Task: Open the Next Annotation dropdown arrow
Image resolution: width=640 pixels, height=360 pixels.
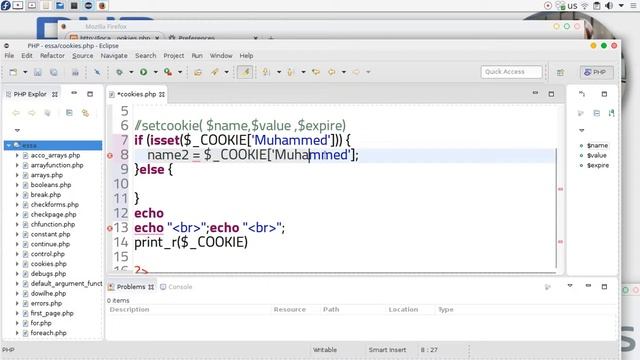Action: (279, 72)
